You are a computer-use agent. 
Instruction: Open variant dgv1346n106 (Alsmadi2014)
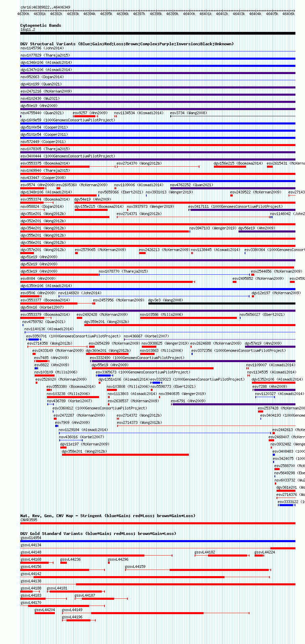click(46, 62)
